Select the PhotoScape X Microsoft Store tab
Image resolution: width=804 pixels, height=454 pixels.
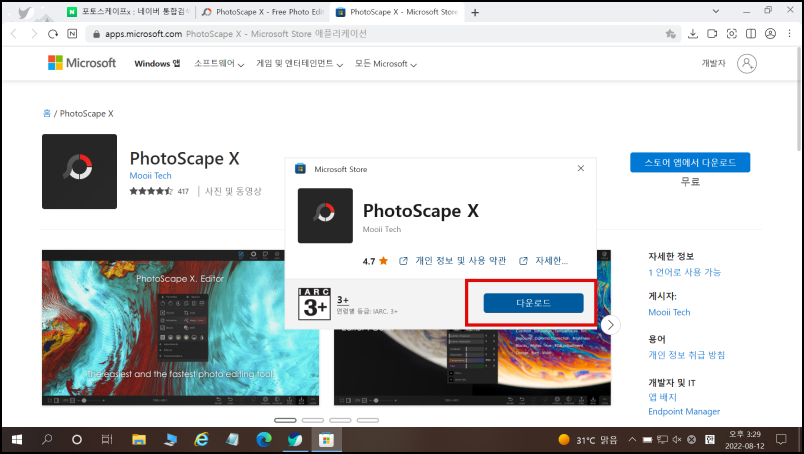[396, 12]
